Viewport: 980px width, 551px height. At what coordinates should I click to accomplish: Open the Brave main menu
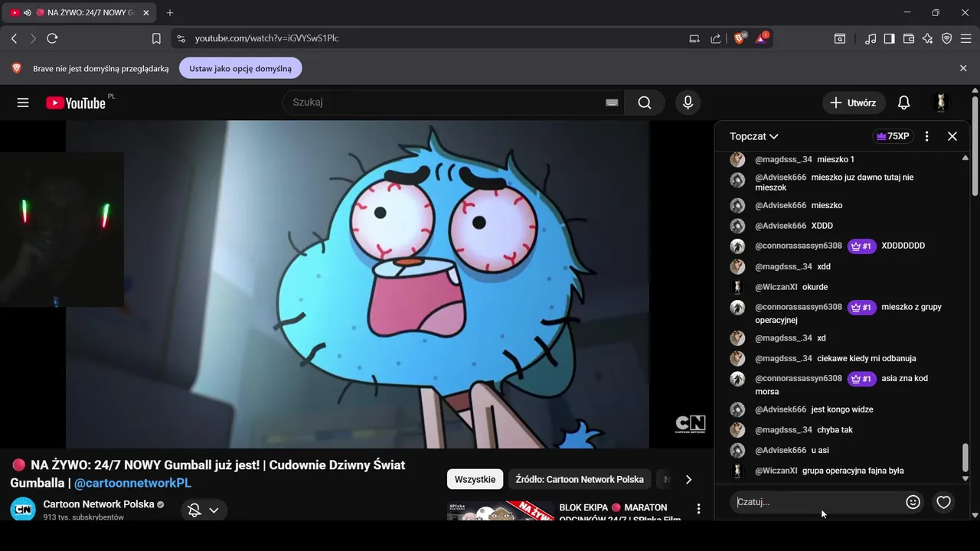966,38
